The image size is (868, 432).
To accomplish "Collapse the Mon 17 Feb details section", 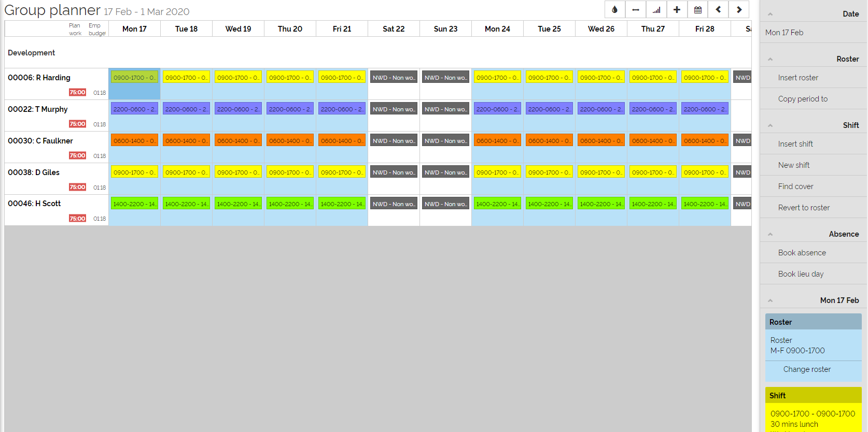I will [771, 301].
